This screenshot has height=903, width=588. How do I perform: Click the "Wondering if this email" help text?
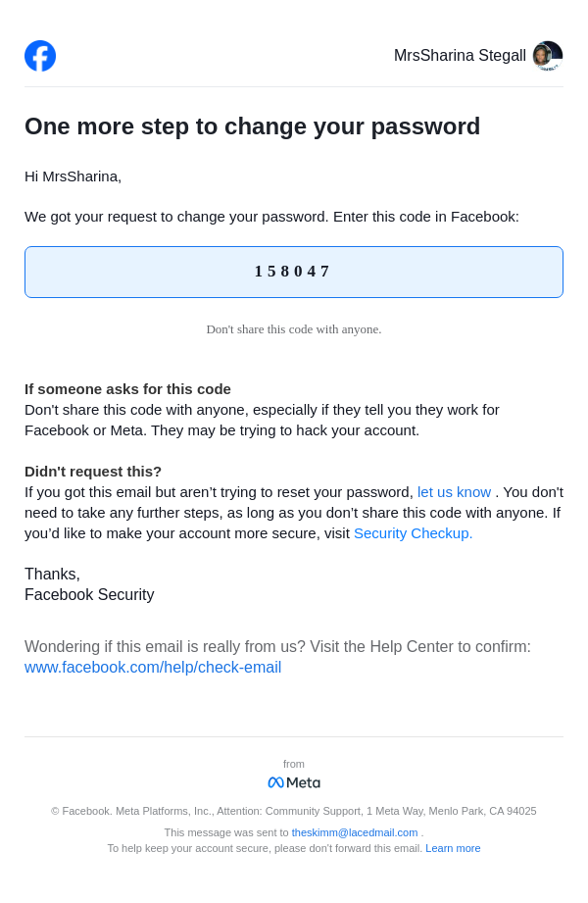click(x=277, y=647)
